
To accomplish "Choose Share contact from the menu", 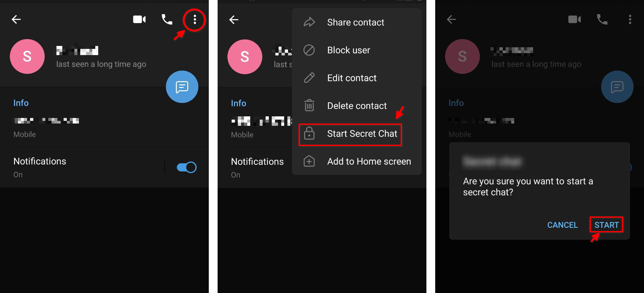I will [356, 22].
